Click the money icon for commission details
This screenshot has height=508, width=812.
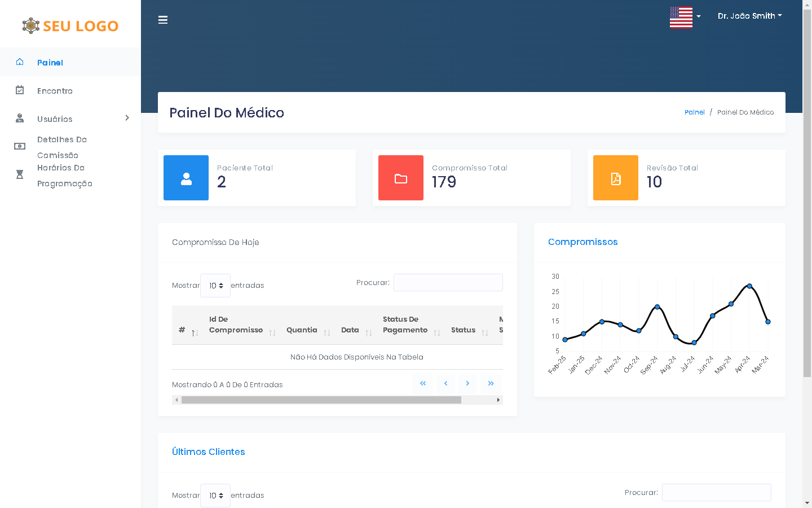click(20, 146)
